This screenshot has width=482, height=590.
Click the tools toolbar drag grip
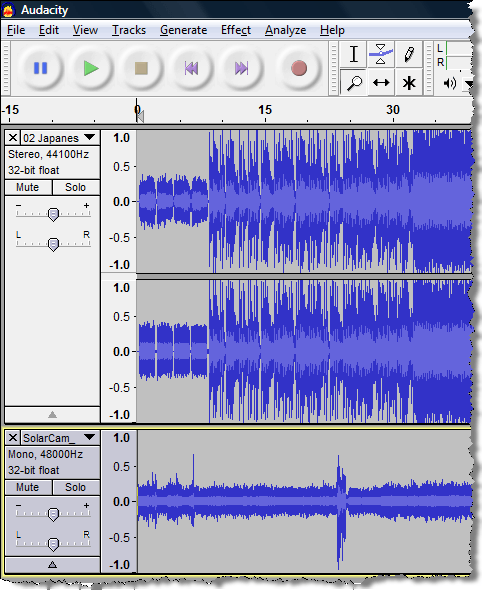[x=333, y=68]
